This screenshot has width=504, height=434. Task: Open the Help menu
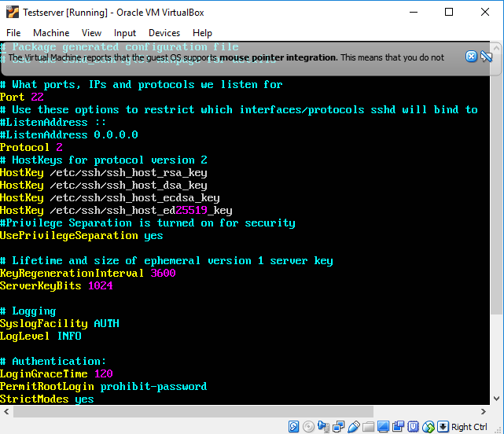[202, 33]
